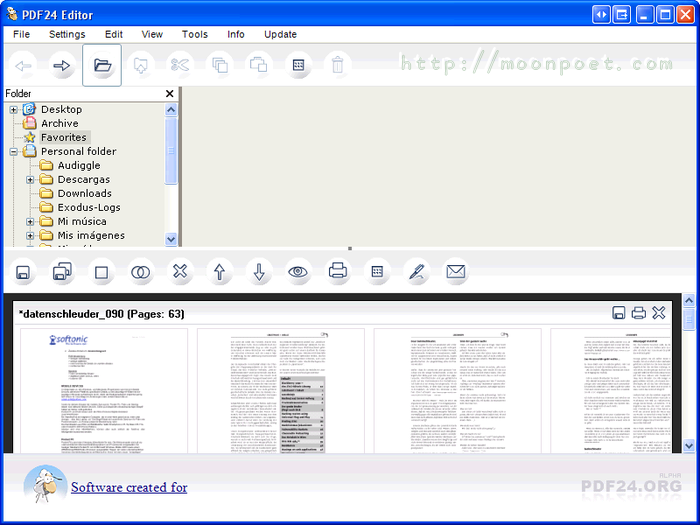
Task: Open the Settings menu
Action: [x=67, y=34]
